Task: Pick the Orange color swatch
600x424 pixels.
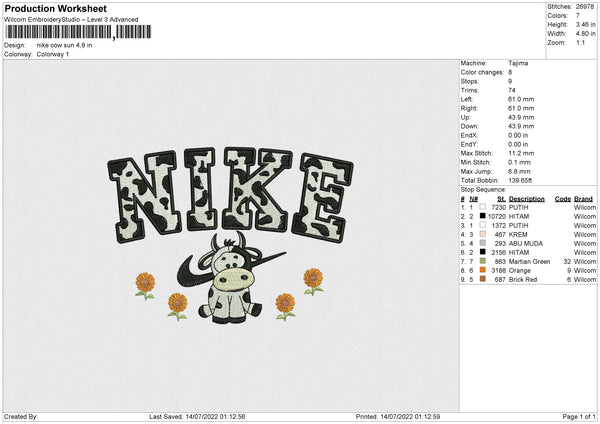Action: click(x=483, y=270)
